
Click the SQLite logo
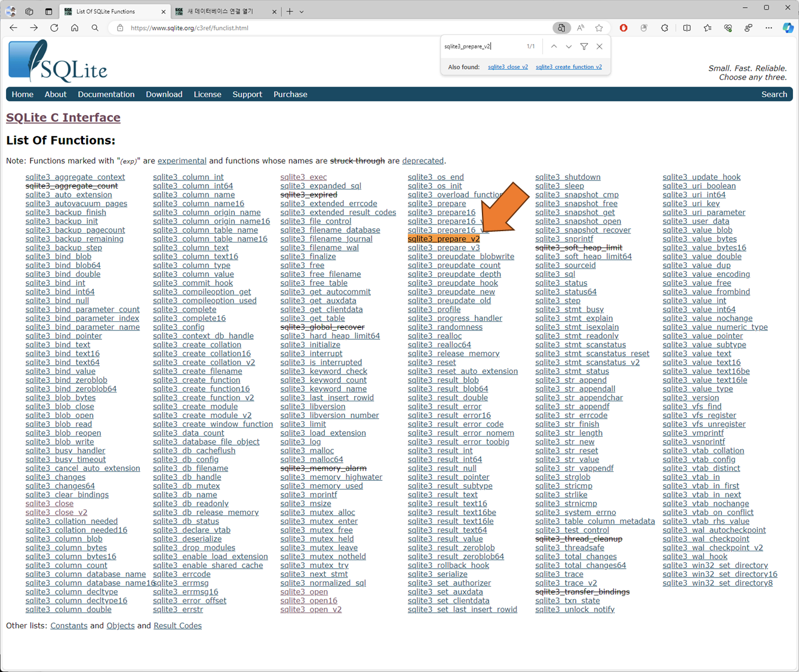coord(58,62)
